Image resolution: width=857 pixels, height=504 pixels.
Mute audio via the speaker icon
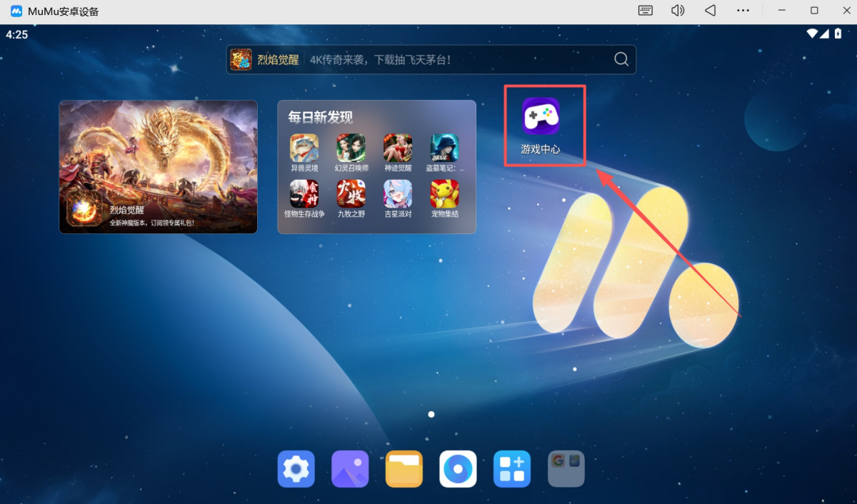click(x=677, y=11)
